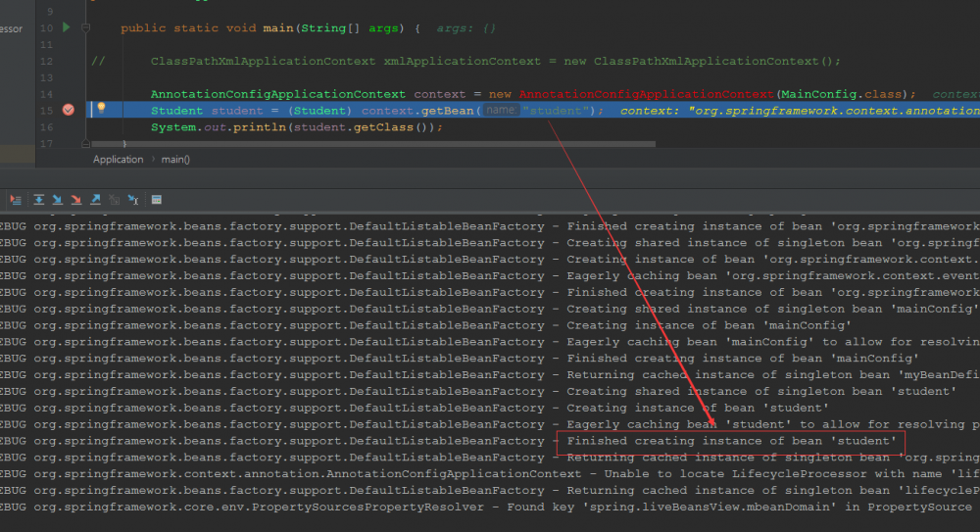Click the yellow lightbulb intention icon on line 15
This screenshot has width=980, height=532.
pyautogui.click(x=101, y=108)
